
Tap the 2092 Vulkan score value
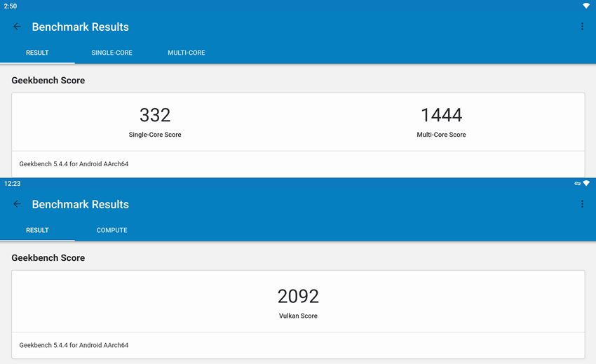pos(298,296)
